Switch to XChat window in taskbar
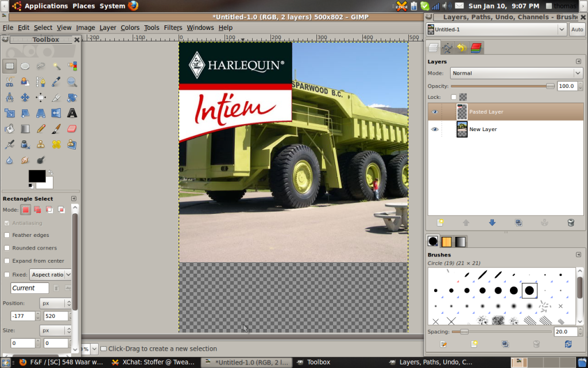 154,362
